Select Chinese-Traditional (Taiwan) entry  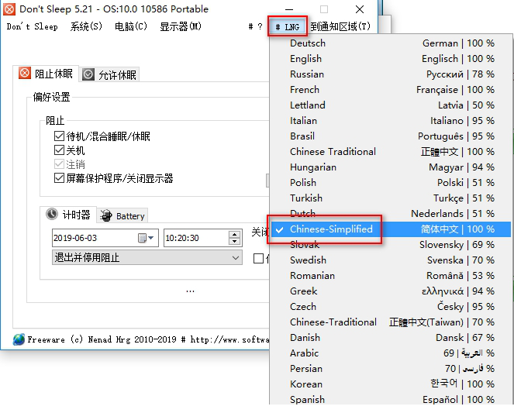coord(392,322)
